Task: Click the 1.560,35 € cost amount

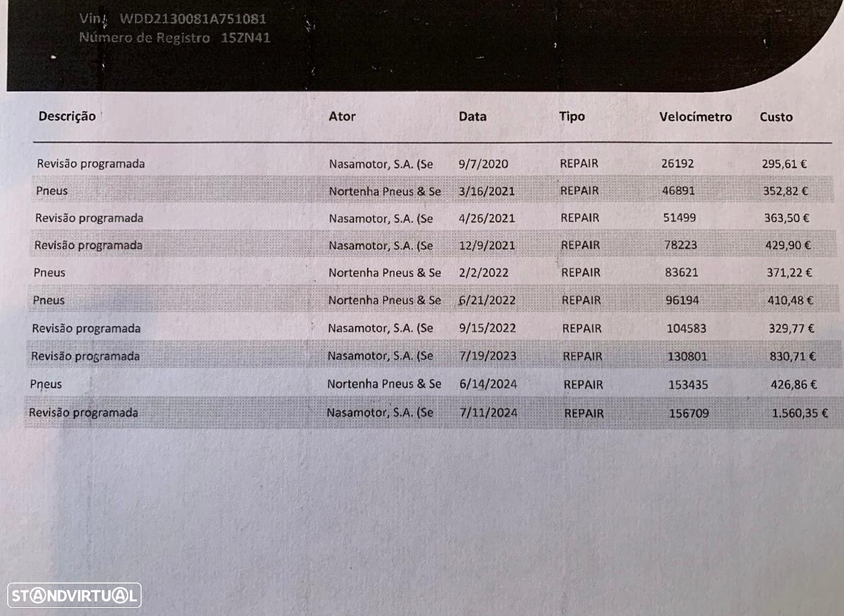Action: 799,413
